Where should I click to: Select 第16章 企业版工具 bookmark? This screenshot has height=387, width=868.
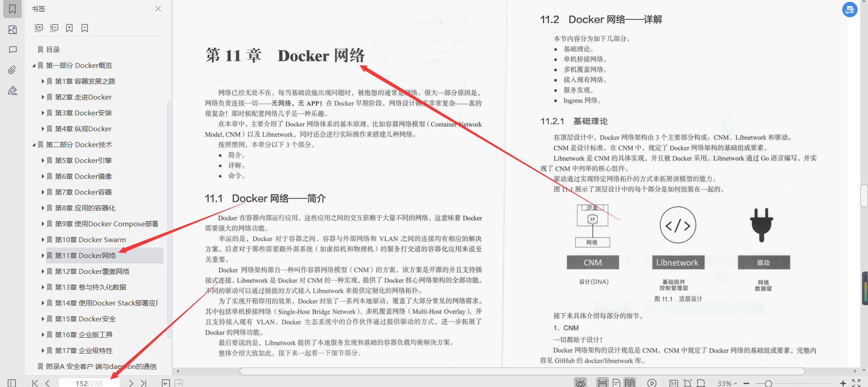84,335
